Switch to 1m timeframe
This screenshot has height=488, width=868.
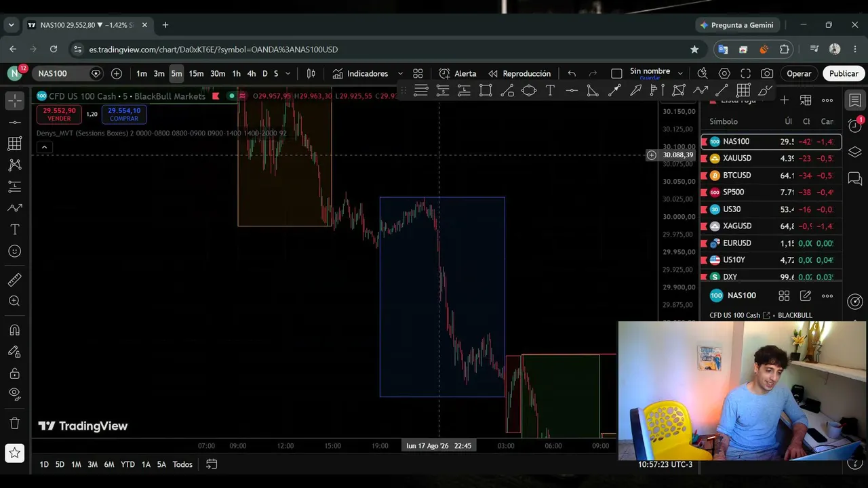point(142,73)
